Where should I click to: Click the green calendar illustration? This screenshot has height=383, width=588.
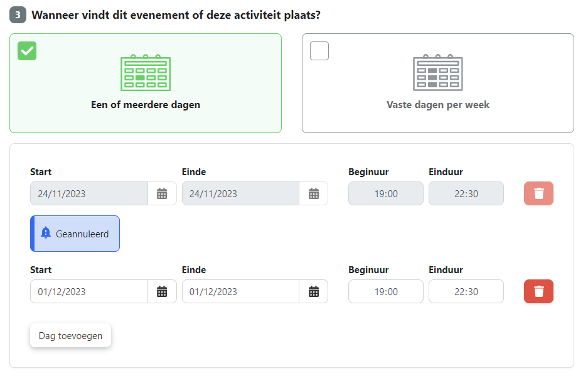point(146,73)
